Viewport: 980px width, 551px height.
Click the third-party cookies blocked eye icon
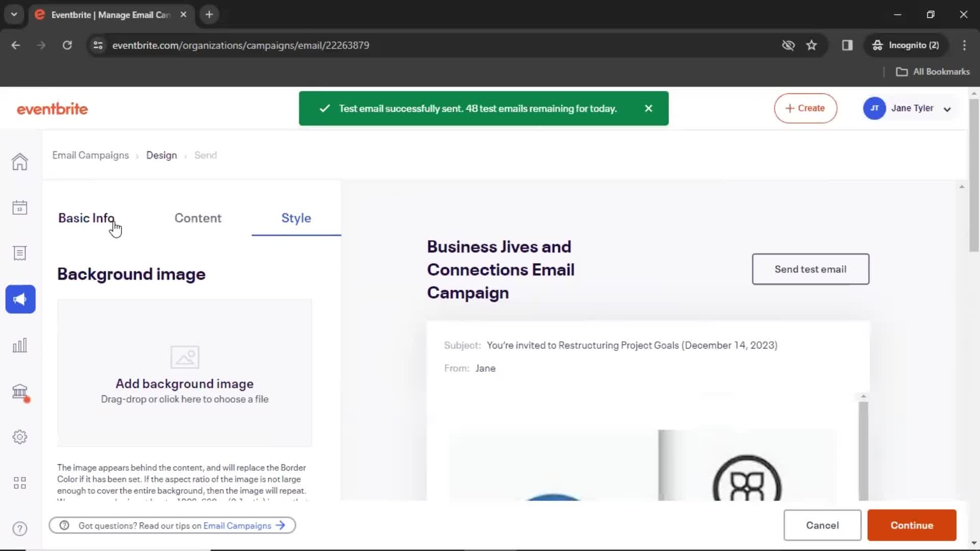[x=788, y=45]
